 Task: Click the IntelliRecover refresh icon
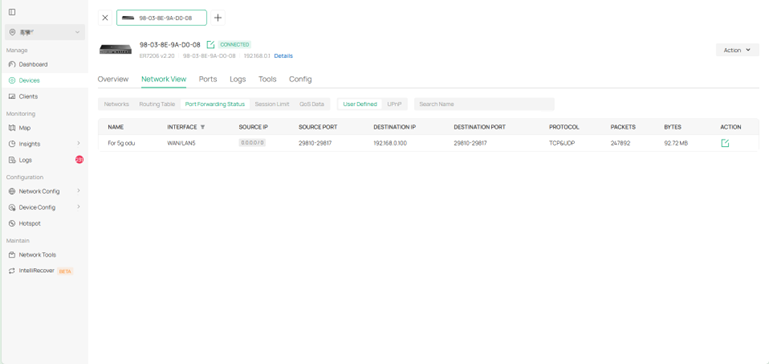point(12,271)
